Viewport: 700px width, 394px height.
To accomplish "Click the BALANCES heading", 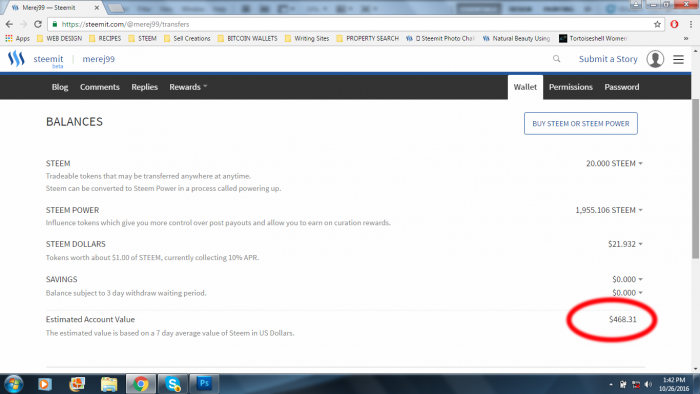I will tap(74, 122).
